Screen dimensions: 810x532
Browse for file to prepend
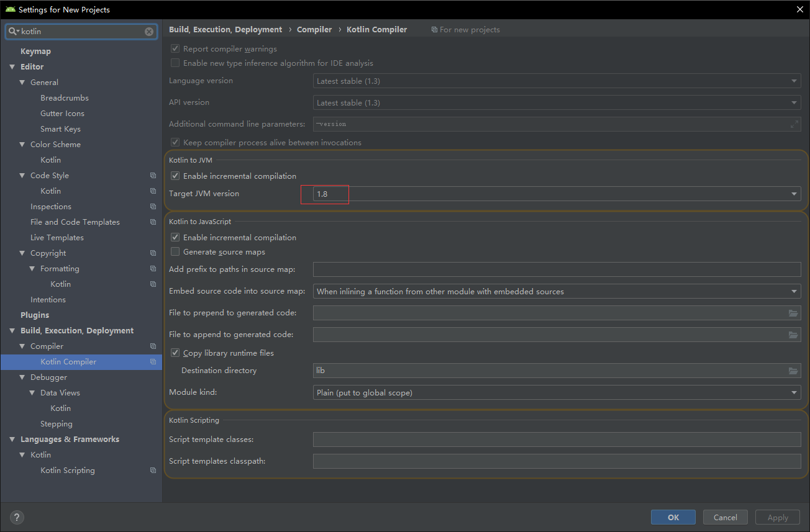coord(793,313)
